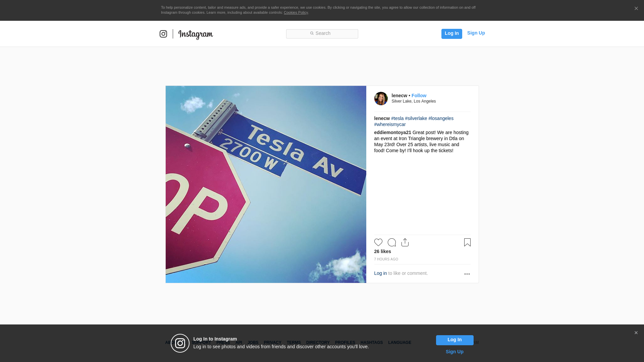View lenecw's profile avatar
This screenshot has width=644, height=362.
(381, 99)
